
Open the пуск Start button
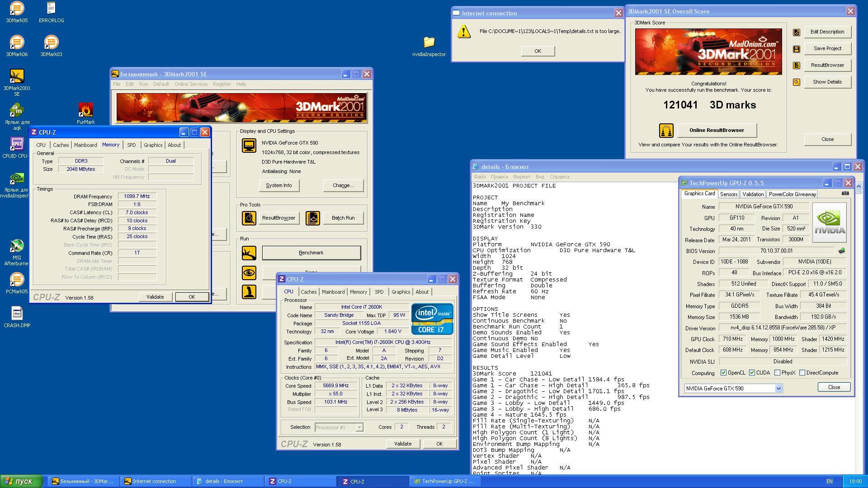pyautogui.click(x=21, y=482)
